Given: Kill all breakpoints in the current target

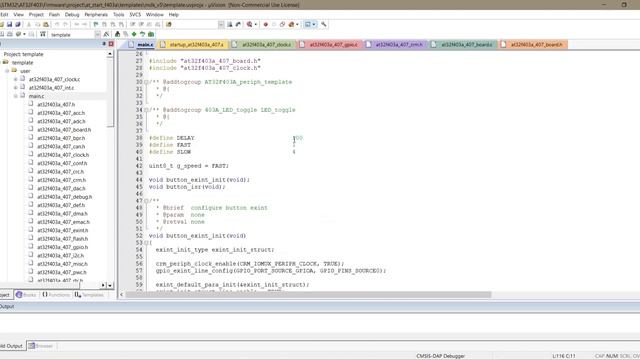Looking at the screenshot, I should tap(291, 24).
